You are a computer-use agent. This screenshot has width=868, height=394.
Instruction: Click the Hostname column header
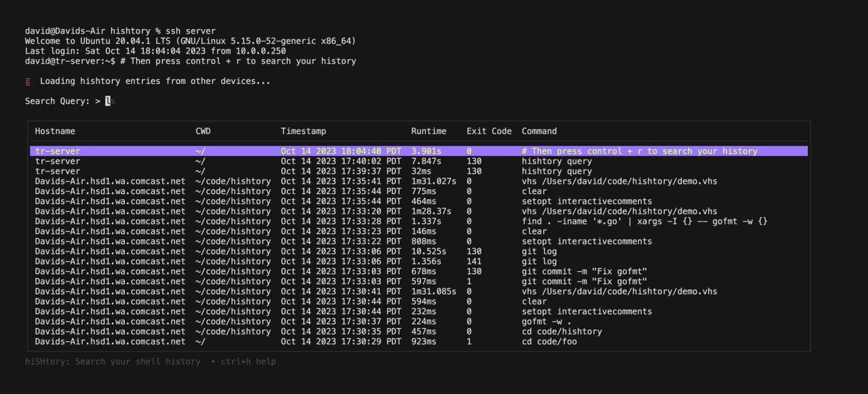click(55, 131)
